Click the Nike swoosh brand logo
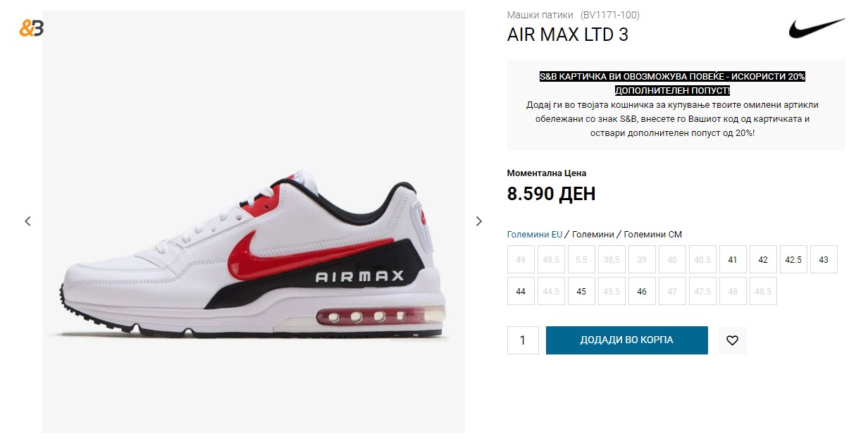Viewport: 868px width, 439px height. pos(817,29)
